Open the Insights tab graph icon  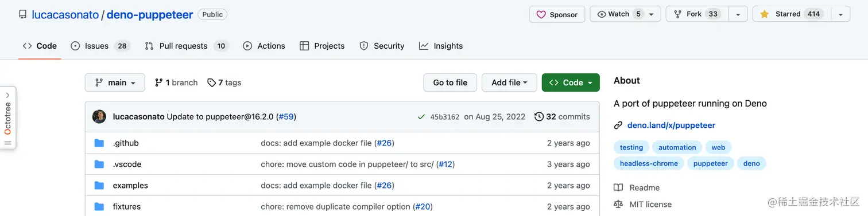tap(424, 46)
